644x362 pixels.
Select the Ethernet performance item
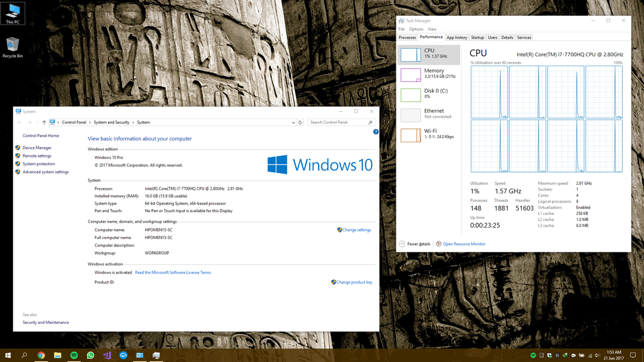[x=429, y=115]
